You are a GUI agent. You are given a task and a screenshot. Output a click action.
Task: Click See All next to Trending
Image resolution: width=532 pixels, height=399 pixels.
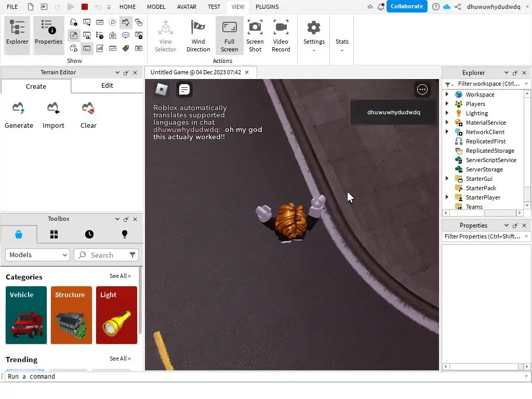pyautogui.click(x=120, y=358)
